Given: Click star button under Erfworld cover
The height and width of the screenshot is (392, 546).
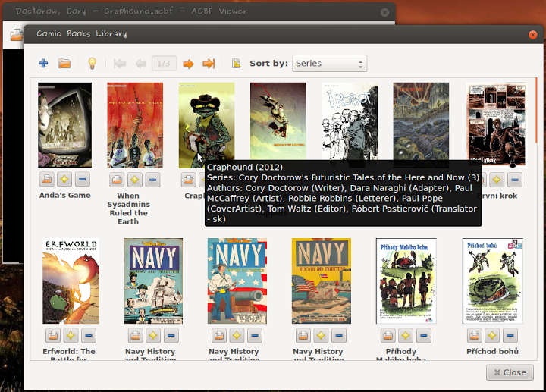Looking at the screenshot, I should tap(71, 336).
